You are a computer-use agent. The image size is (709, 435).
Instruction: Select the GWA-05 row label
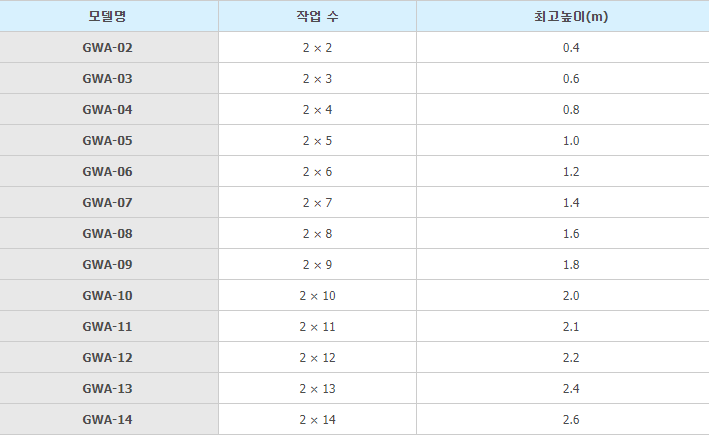pyautogui.click(x=107, y=141)
